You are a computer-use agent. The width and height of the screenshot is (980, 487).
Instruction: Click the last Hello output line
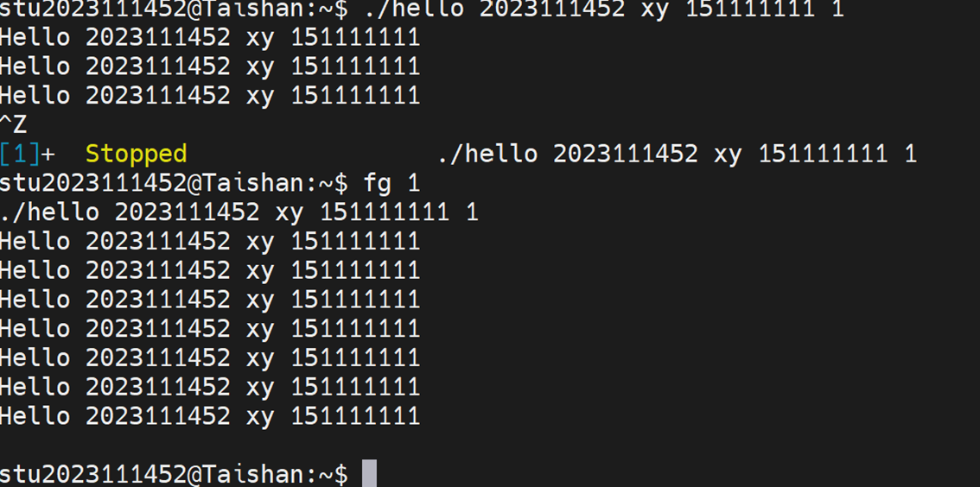210,416
